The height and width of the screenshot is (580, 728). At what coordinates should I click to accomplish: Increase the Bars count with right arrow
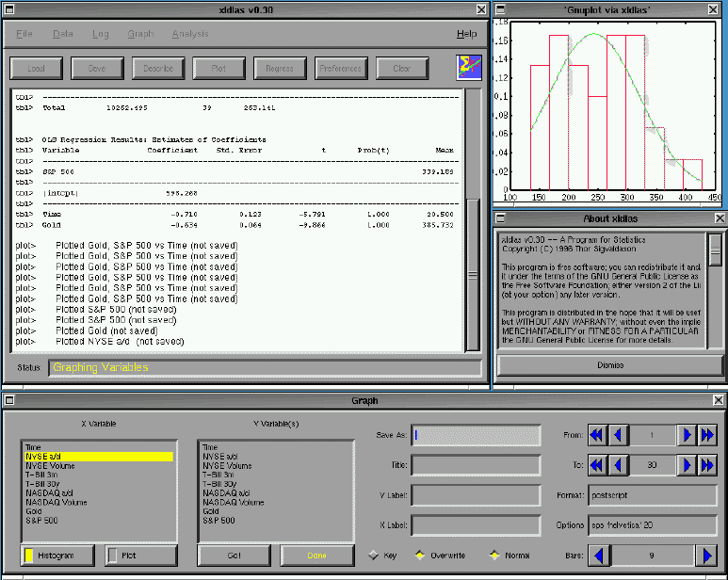(706, 556)
